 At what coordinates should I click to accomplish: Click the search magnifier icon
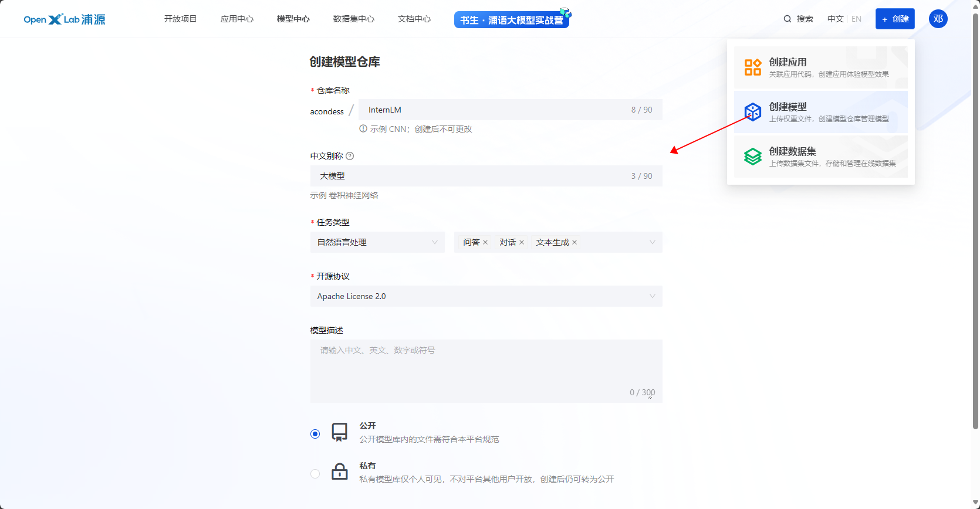[788, 19]
